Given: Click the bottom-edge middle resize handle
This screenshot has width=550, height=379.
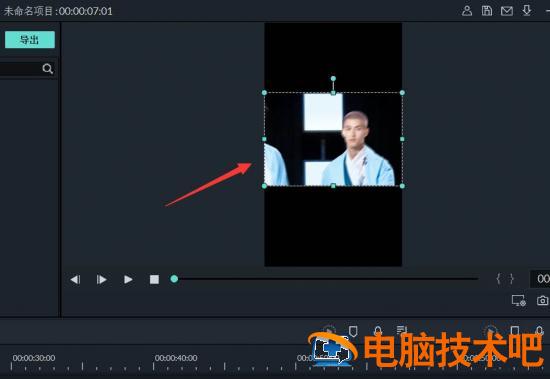Looking at the screenshot, I should click(333, 186).
